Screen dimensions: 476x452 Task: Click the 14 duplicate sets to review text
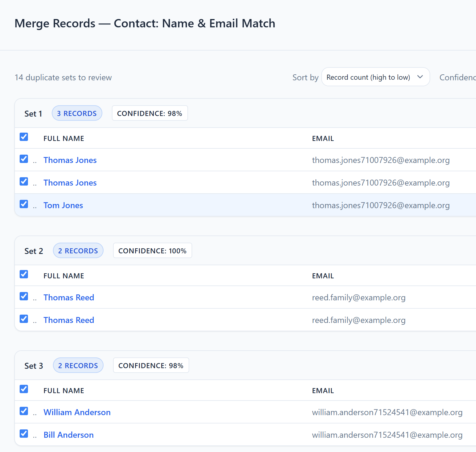point(63,77)
